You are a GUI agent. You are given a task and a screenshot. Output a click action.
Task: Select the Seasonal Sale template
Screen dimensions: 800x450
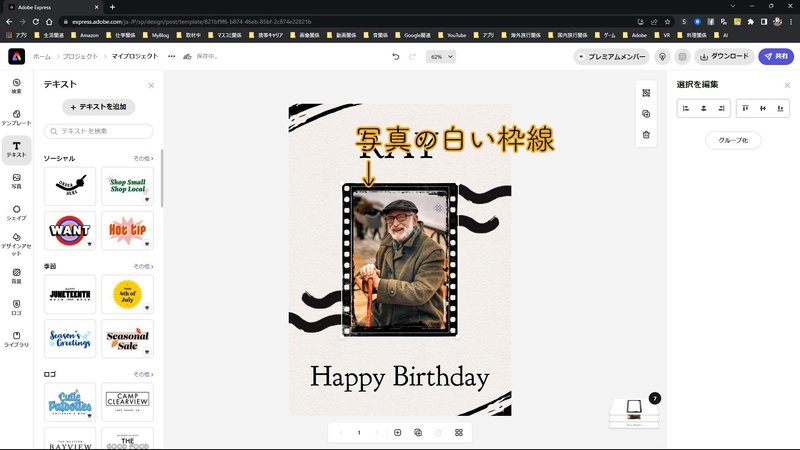[128, 339]
